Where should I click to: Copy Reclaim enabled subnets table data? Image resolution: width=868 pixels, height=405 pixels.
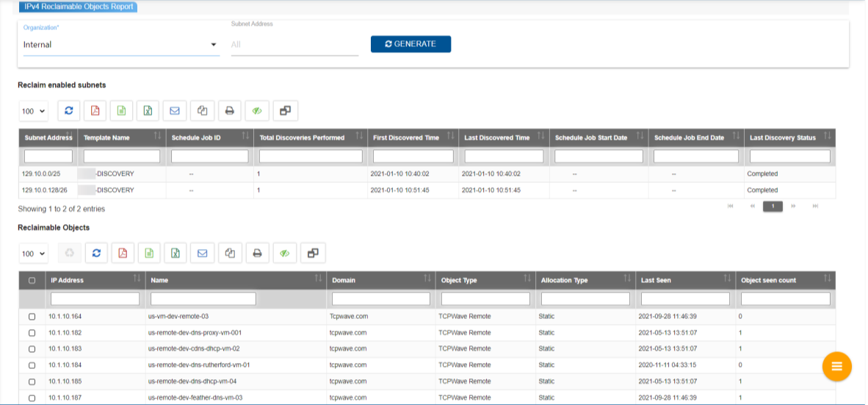203,111
